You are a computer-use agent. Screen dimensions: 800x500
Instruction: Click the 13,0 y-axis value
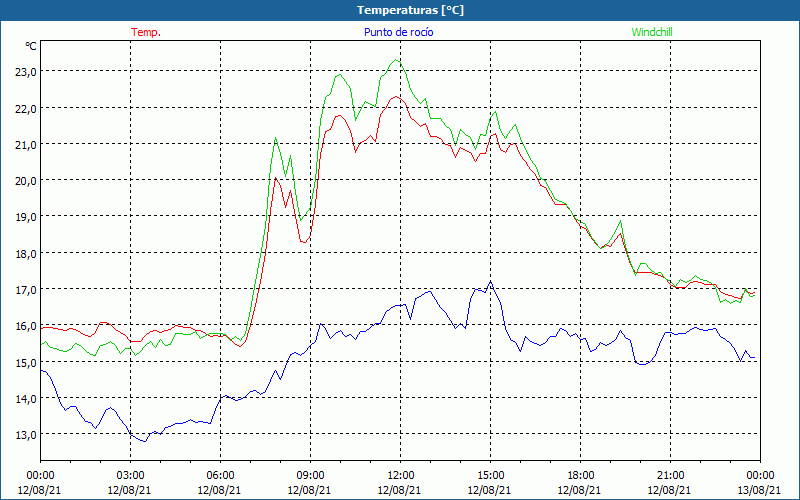[x=26, y=435]
